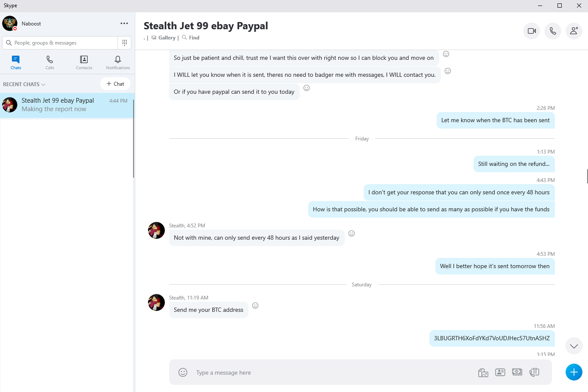React to 'So just be patient' message
Screen dimensions: 588x392
446,54
